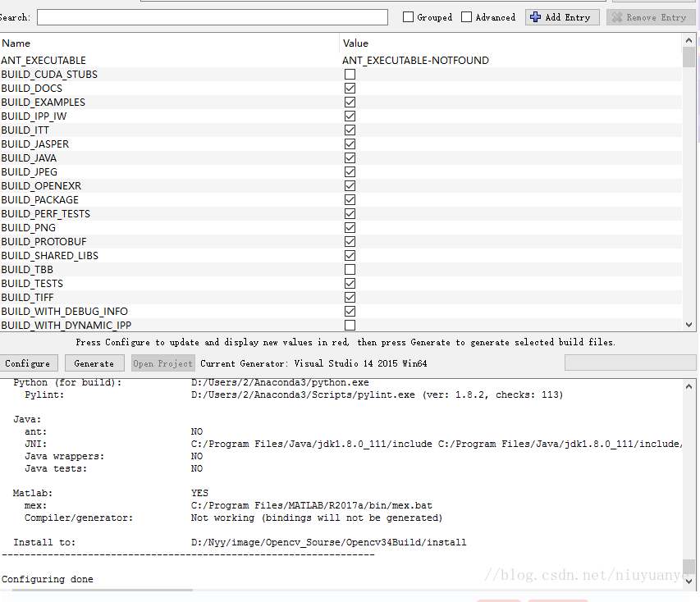Disable BUILD_SHARED_LIBS
Viewport: 700px width, 602px height.
tap(350, 255)
